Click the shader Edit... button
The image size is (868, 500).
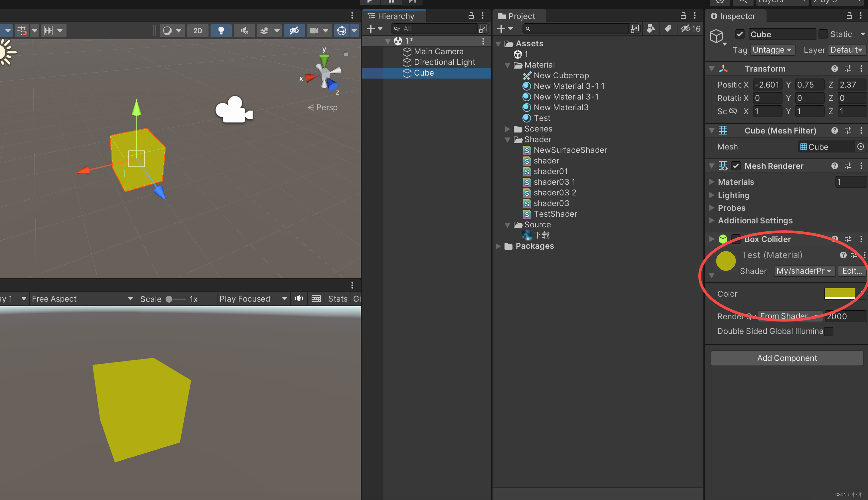click(x=852, y=271)
